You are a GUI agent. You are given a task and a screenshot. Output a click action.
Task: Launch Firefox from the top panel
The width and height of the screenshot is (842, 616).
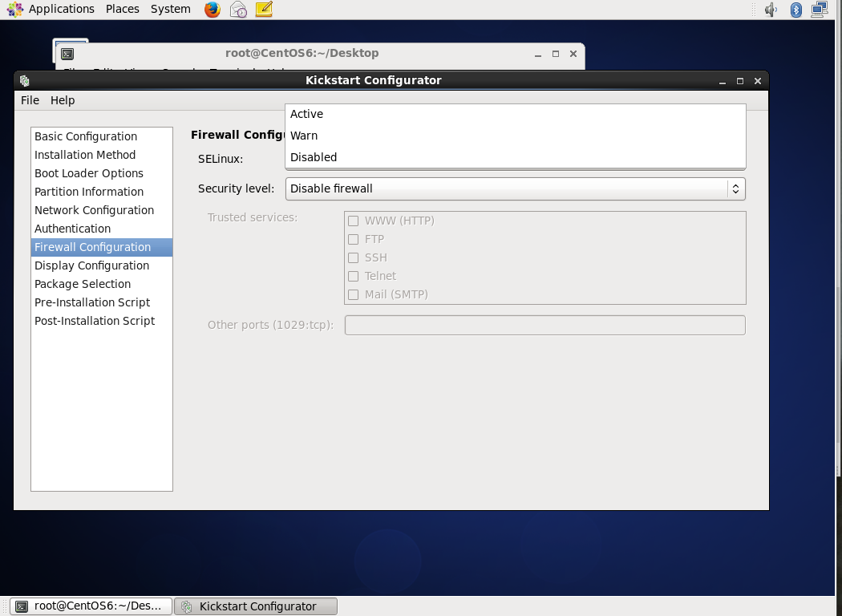[213, 9]
